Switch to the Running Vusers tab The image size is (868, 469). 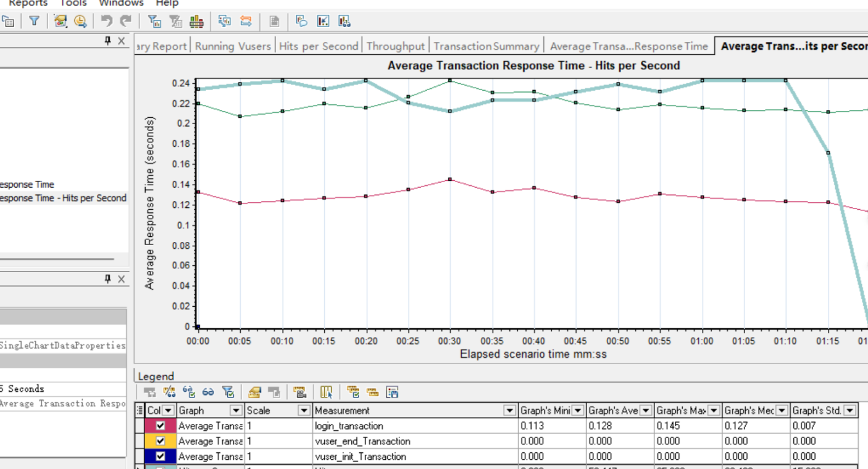[x=233, y=46]
